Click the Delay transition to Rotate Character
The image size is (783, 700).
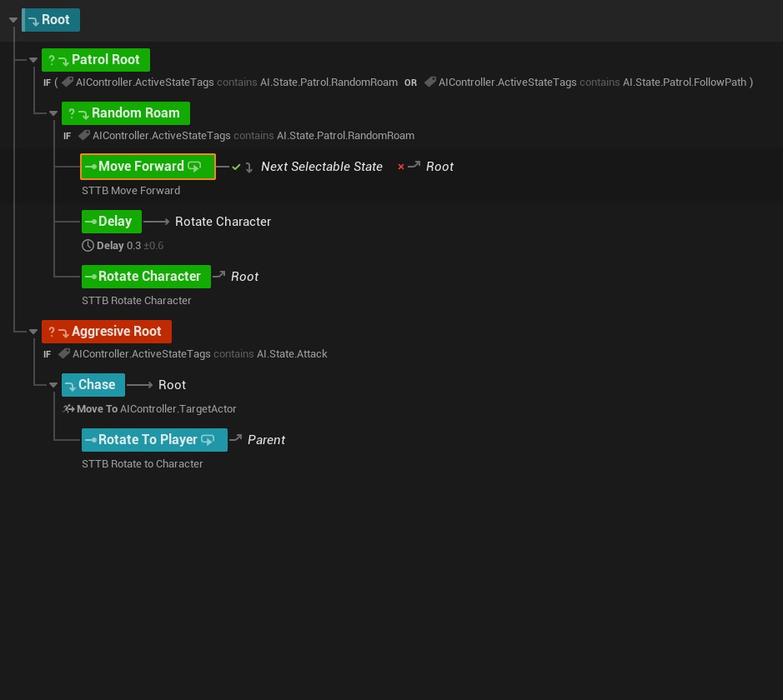223,222
